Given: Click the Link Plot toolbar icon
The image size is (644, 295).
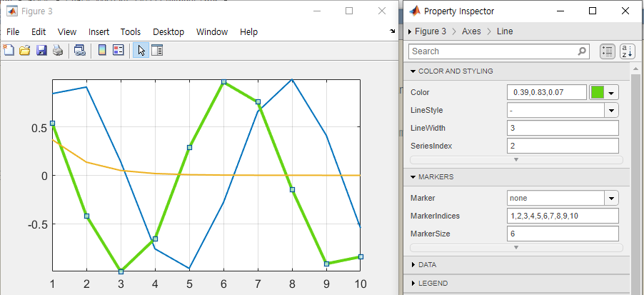Looking at the screenshot, I should pos(80,51).
